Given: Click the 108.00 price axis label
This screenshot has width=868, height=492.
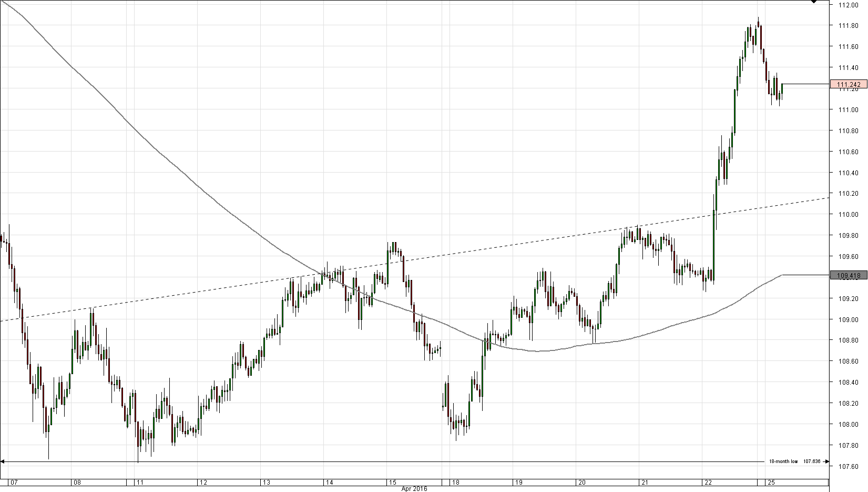Looking at the screenshot, I should pyautogui.click(x=848, y=425).
